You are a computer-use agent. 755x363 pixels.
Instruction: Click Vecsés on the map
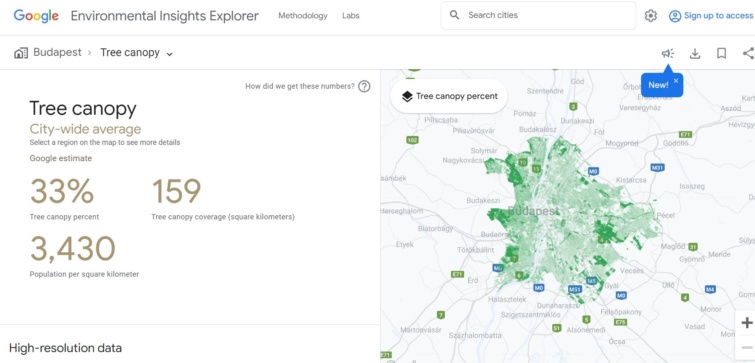632,271
